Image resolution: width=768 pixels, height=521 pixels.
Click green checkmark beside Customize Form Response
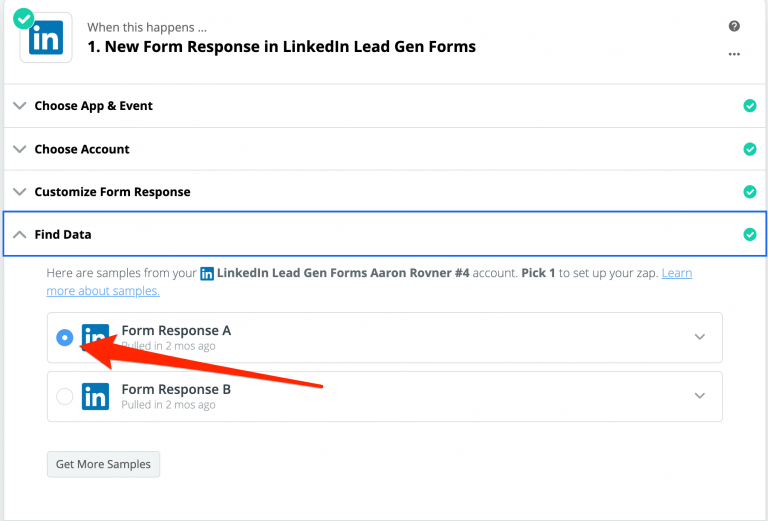point(749,191)
